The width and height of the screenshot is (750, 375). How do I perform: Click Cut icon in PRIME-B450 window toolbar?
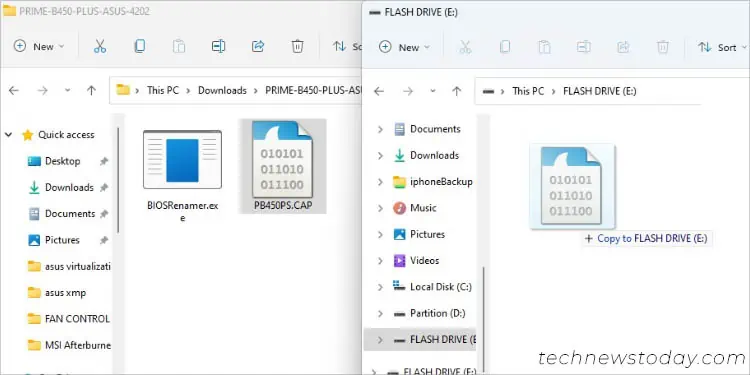[99, 46]
